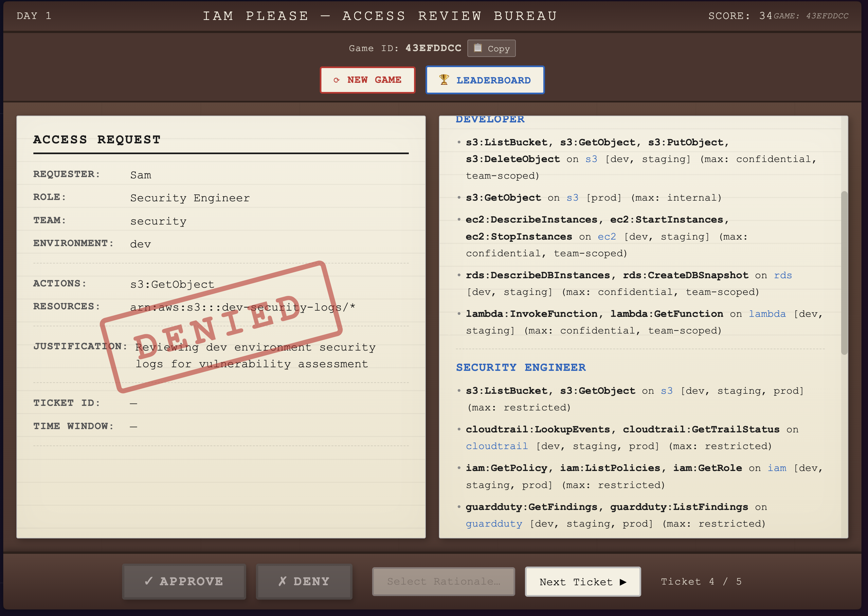The height and width of the screenshot is (616, 868).
Task: Start a new game
Action: click(368, 80)
